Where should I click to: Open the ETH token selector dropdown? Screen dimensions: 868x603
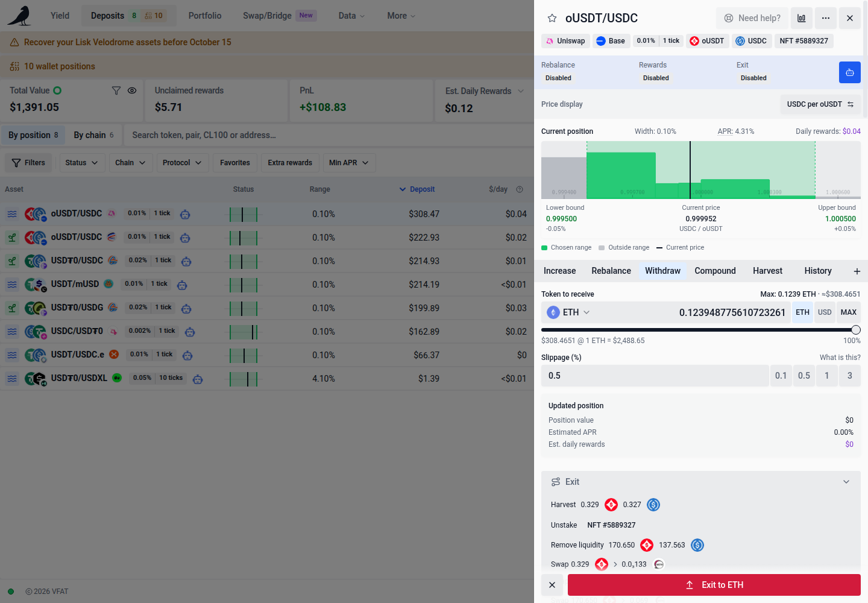coord(568,312)
